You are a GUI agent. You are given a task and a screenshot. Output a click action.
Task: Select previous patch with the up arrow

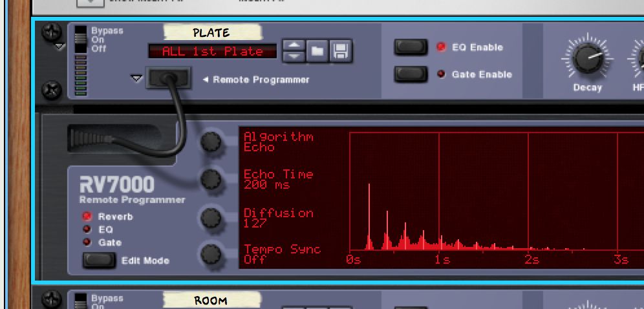[294, 45]
